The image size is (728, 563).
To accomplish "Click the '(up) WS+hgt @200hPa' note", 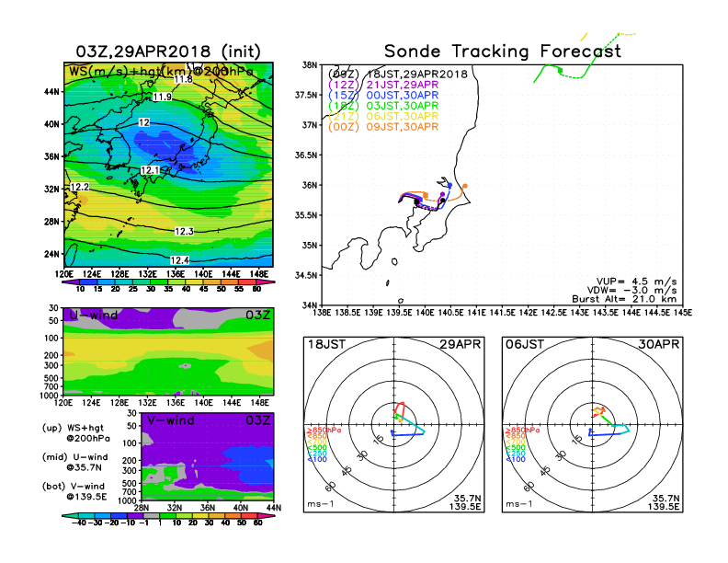I will coord(76,432).
